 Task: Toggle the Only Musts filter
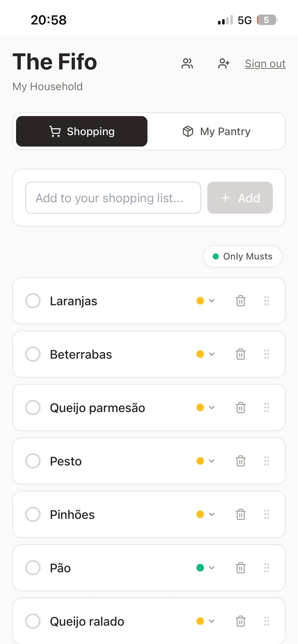click(x=242, y=256)
